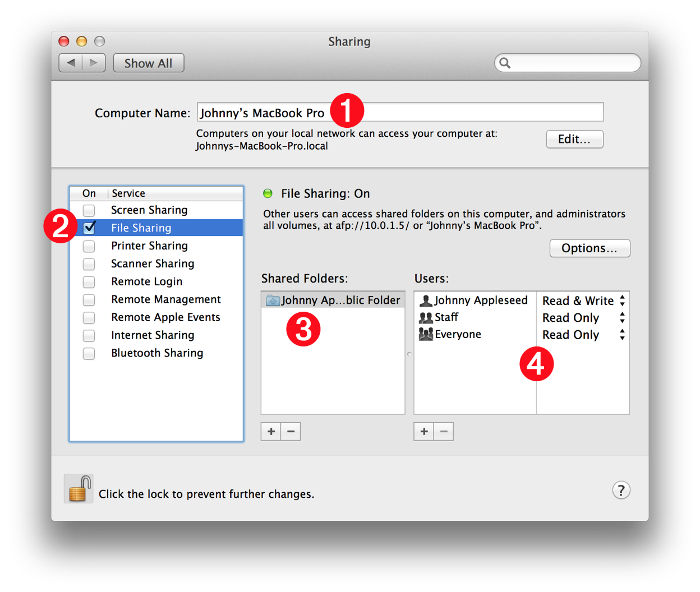The width and height of the screenshot is (700, 592).
Task: Select Screen Sharing service row
Action: [156, 210]
